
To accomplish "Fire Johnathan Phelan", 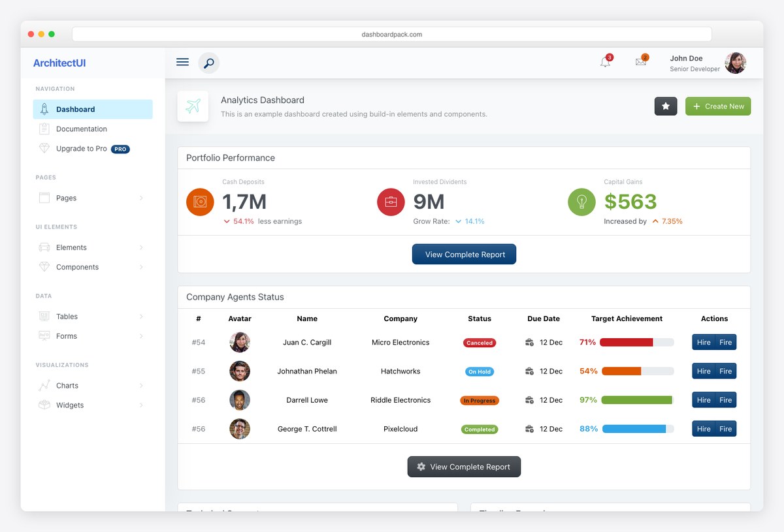I will coord(726,371).
